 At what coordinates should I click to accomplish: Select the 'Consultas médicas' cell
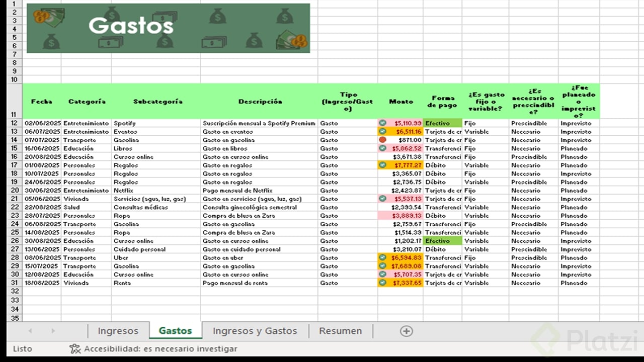click(156, 207)
